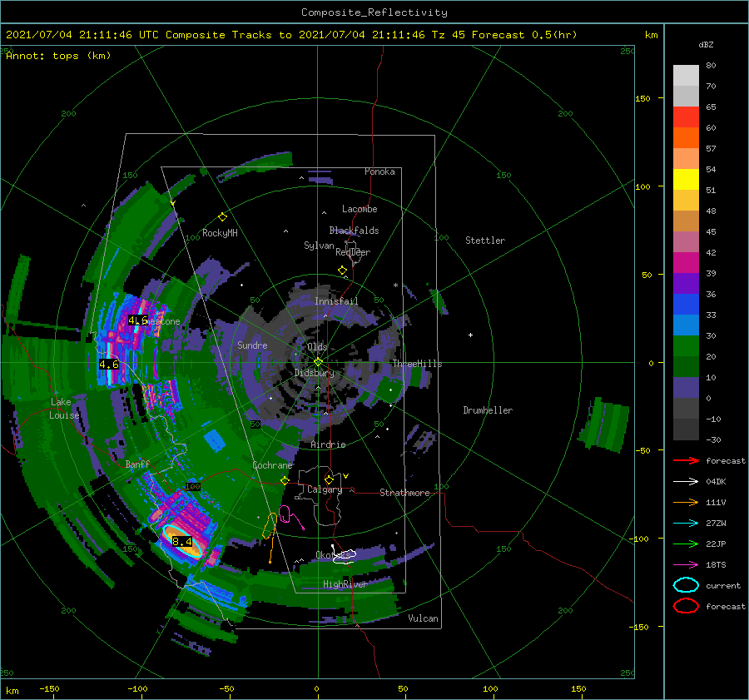The width and height of the screenshot is (749, 700).
Task: Click the Sundre city label
Action: tap(252, 345)
